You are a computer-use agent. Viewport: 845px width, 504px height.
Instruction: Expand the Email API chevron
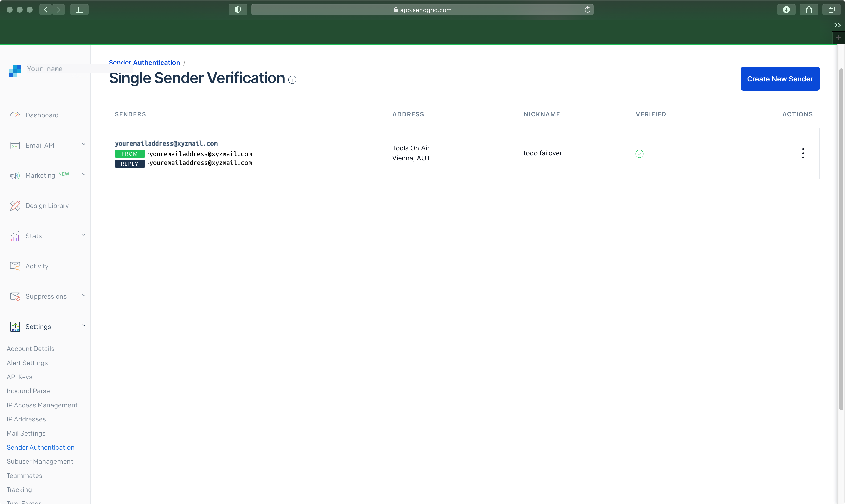[84, 144]
